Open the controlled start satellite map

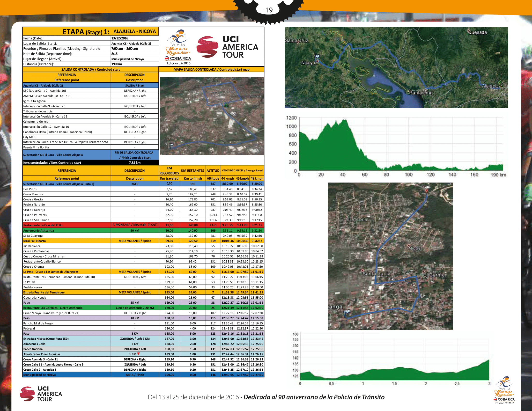(212, 116)
